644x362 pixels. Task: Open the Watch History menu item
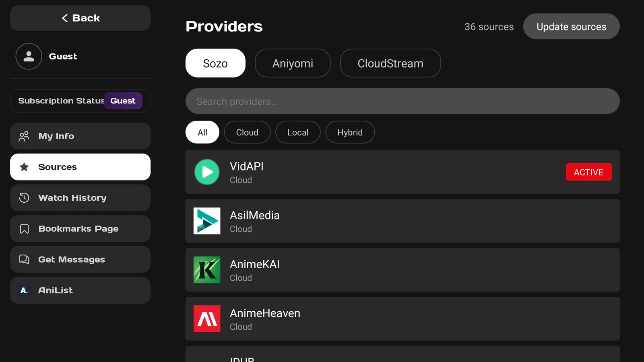tap(80, 198)
